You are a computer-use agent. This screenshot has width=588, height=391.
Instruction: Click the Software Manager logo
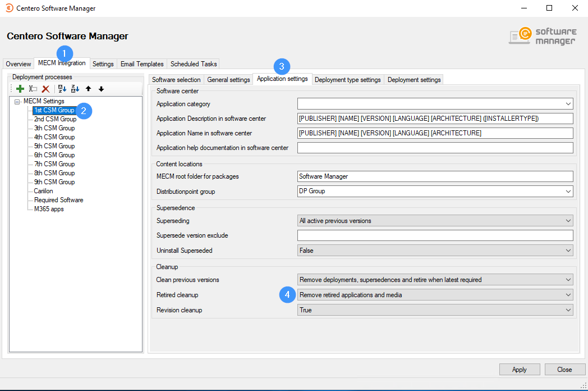(x=542, y=37)
